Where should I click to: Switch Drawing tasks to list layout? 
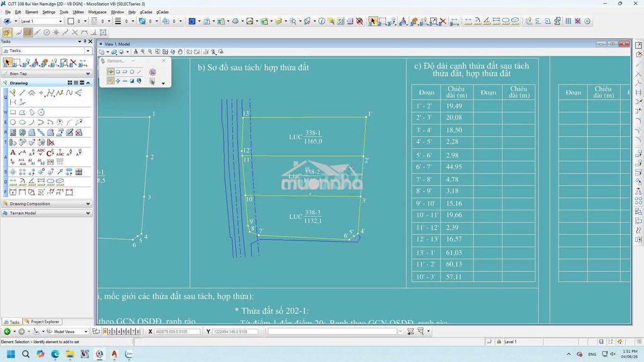[75, 83]
